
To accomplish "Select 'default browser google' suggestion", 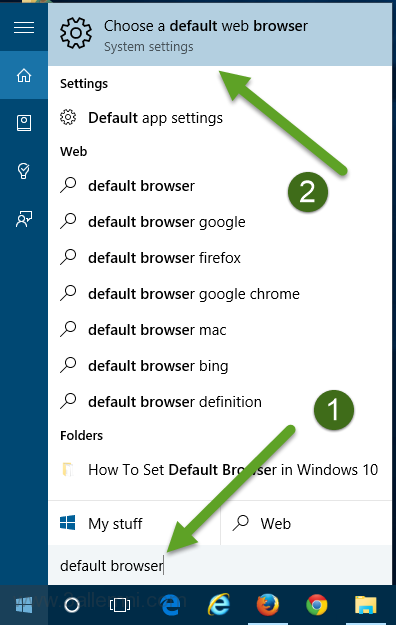I will coord(220,222).
